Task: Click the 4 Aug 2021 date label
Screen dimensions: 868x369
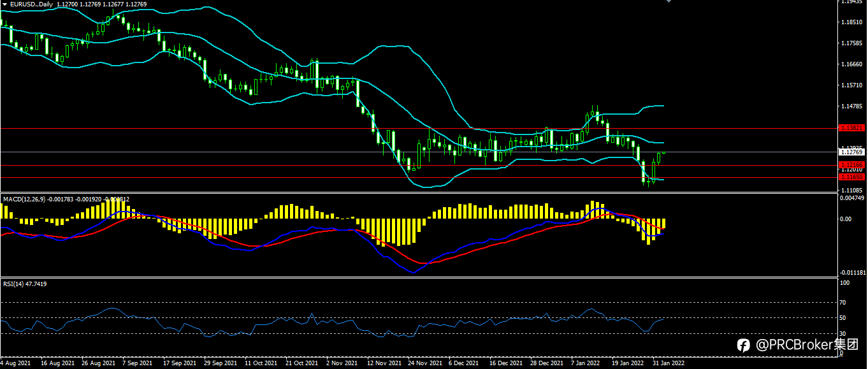Action: point(16,363)
